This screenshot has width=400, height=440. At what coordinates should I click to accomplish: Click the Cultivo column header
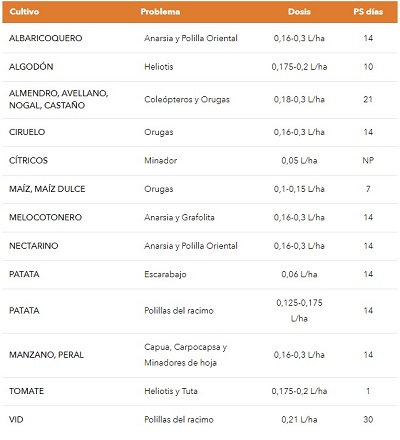pos(24,12)
